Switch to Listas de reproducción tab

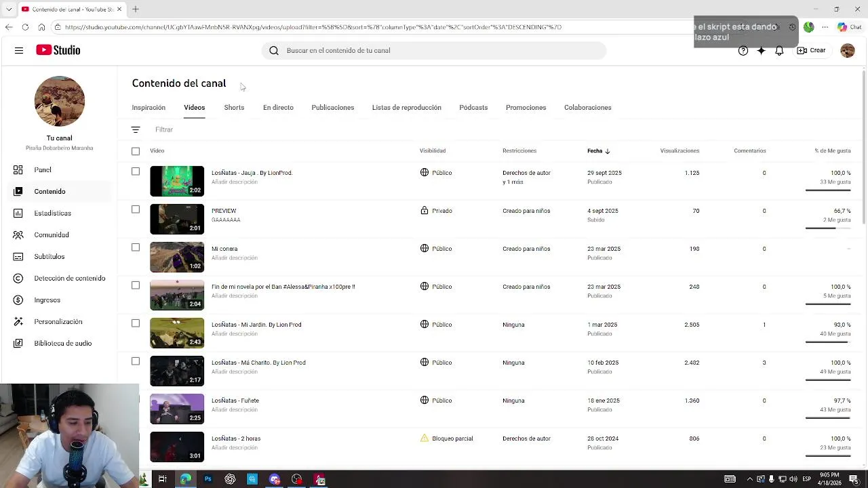(406, 107)
